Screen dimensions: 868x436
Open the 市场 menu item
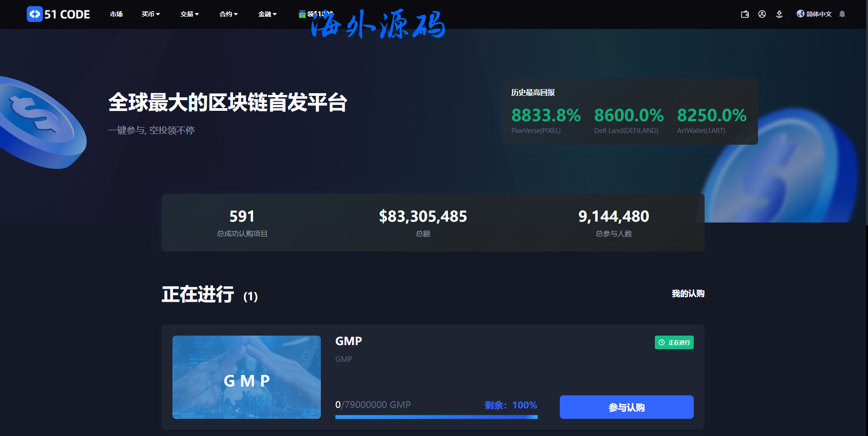coord(116,14)
